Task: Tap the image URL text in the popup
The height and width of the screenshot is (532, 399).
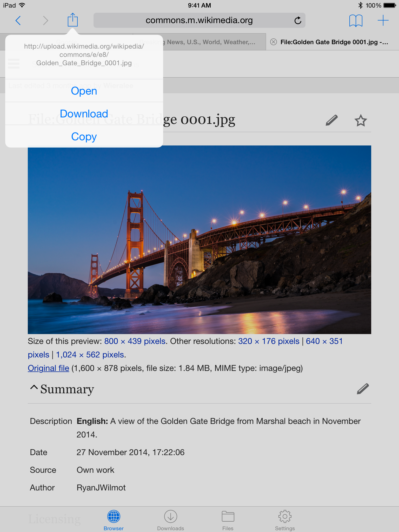Action: (84, 55)
